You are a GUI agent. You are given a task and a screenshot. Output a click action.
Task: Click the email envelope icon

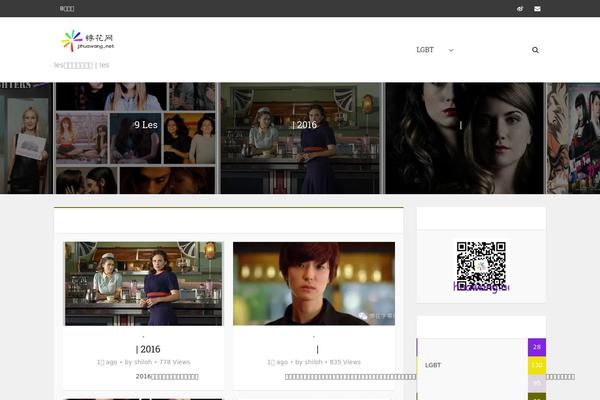pyautogui.click(x=537, y=8)
